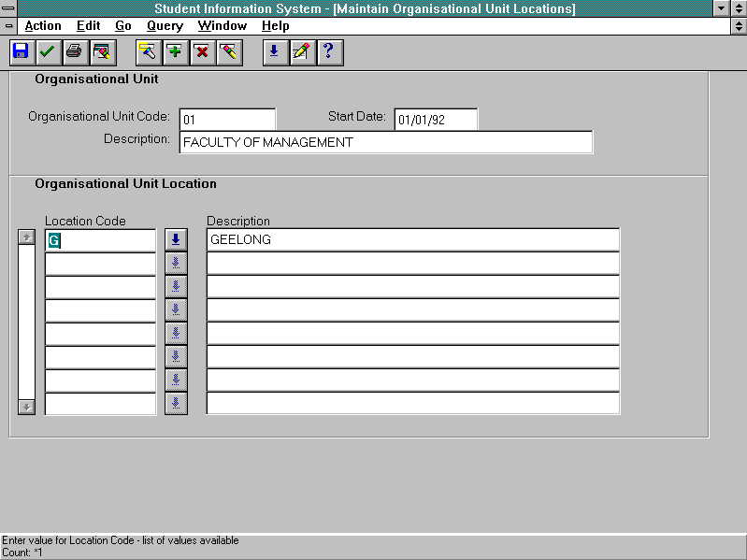Click the Organisational Unit Code field
The image size is (747, 560).
click(x=227, y=120)
